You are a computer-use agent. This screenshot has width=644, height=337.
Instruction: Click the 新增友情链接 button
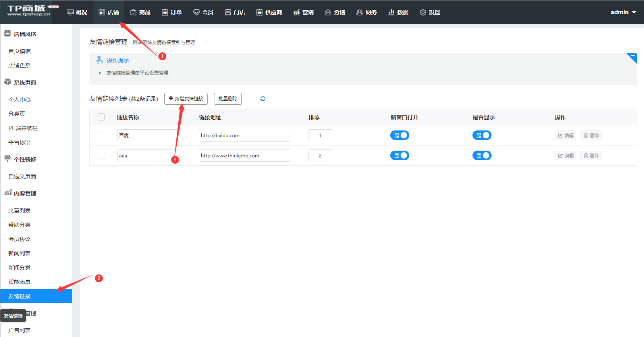(x=186, y=99)
